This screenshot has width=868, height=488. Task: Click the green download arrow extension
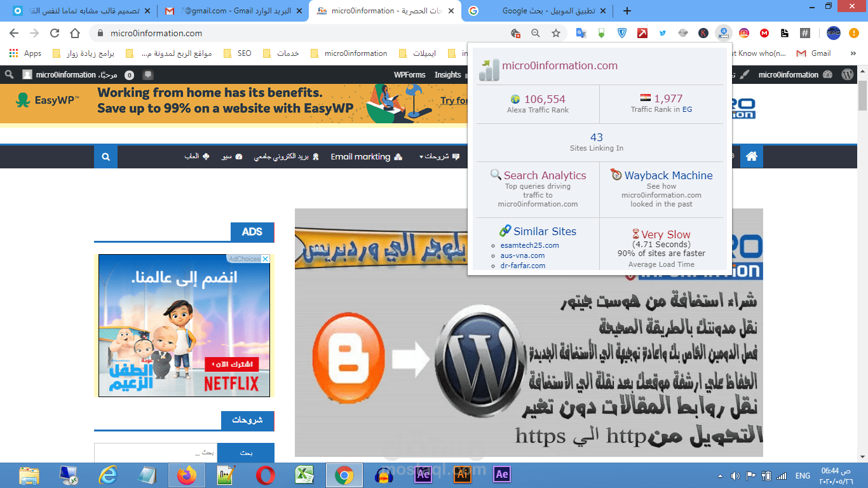601,33
